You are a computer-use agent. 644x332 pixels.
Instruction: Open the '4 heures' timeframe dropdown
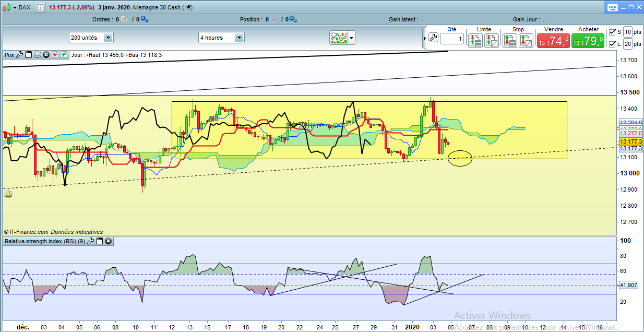(x=221, y=38)
